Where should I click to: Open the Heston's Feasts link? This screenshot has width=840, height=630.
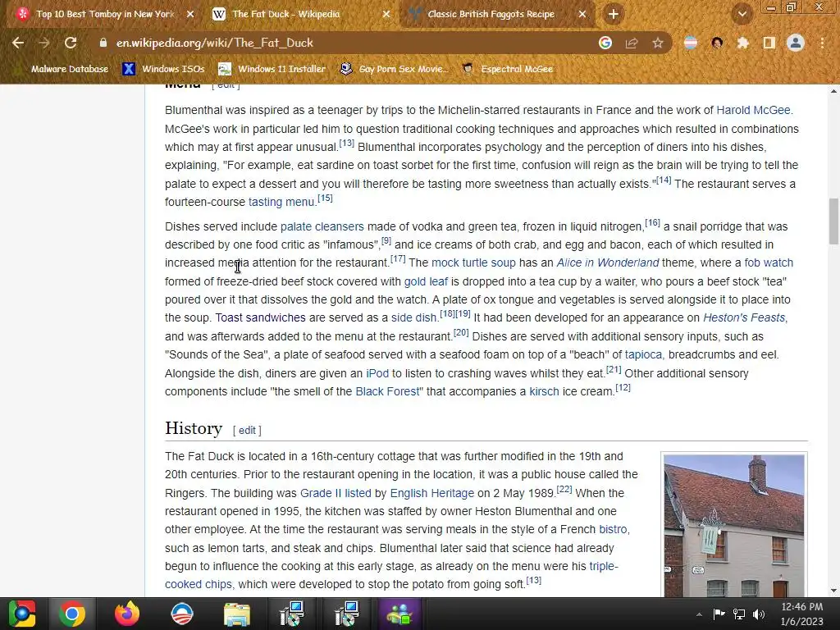(x=744, y=317)
